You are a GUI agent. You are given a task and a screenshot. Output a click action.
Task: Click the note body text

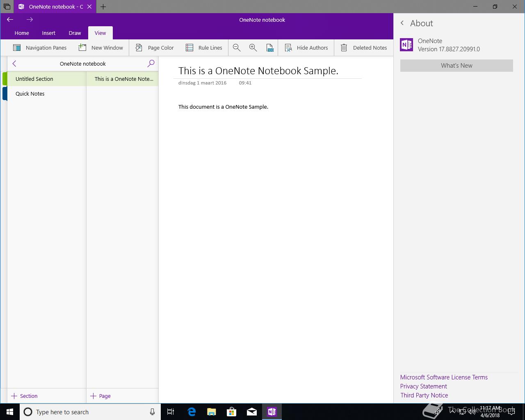click(x=223, y=107)
